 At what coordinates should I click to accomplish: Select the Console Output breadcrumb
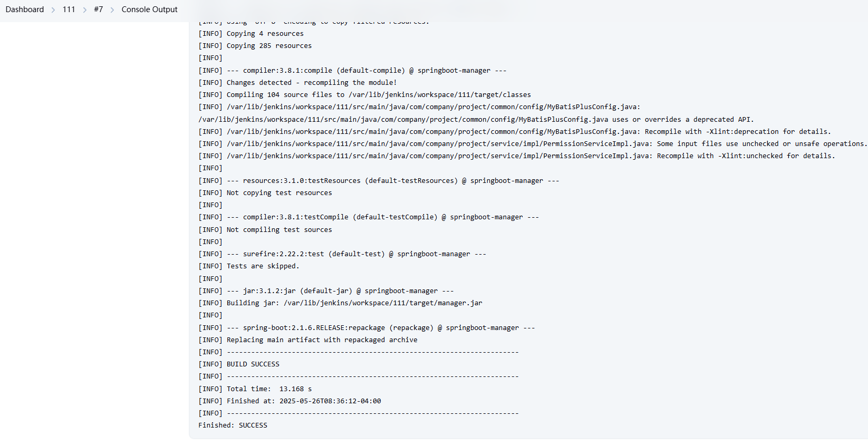(149, 9)
